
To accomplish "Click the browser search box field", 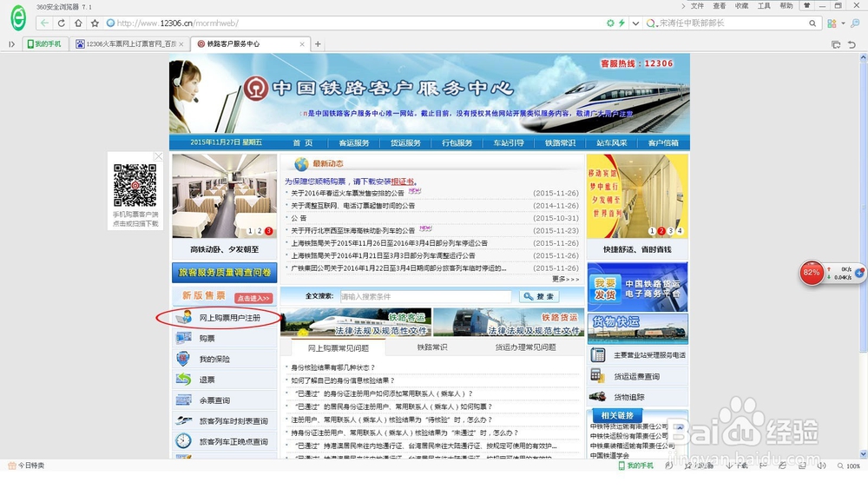I will click(731, 23).
